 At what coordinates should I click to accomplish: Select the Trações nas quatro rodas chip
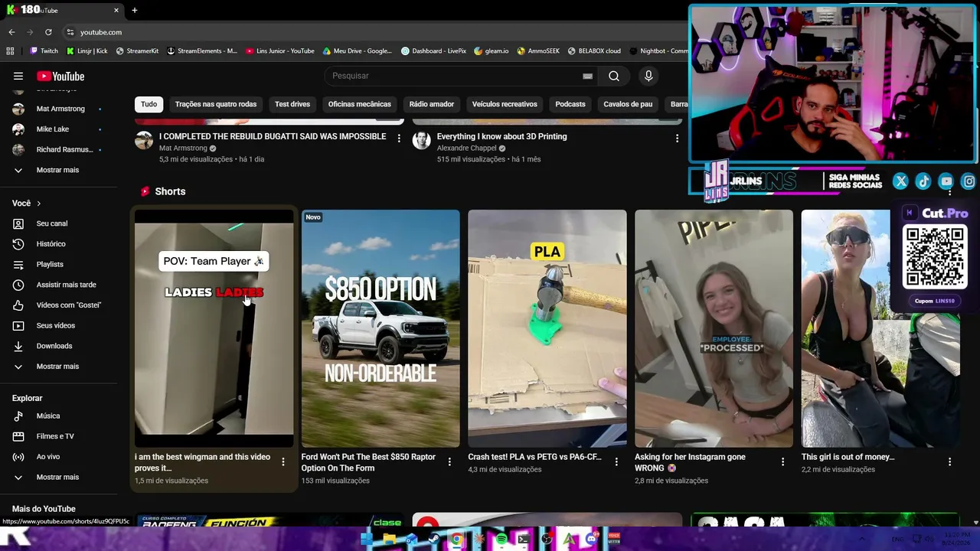(x=216, y=104)
